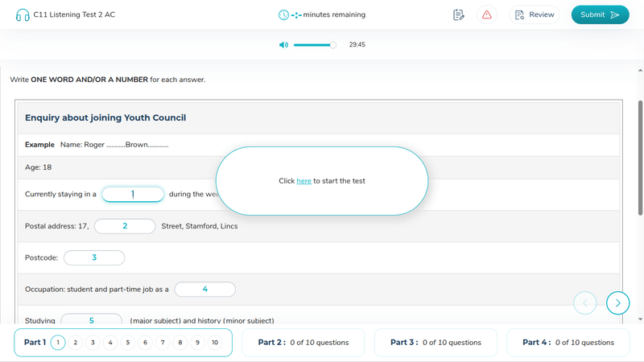Click 'Street, Stamford, Lincs' text
Image resolution: width=644 pixels, height=362 pixels.
point(199,226)
